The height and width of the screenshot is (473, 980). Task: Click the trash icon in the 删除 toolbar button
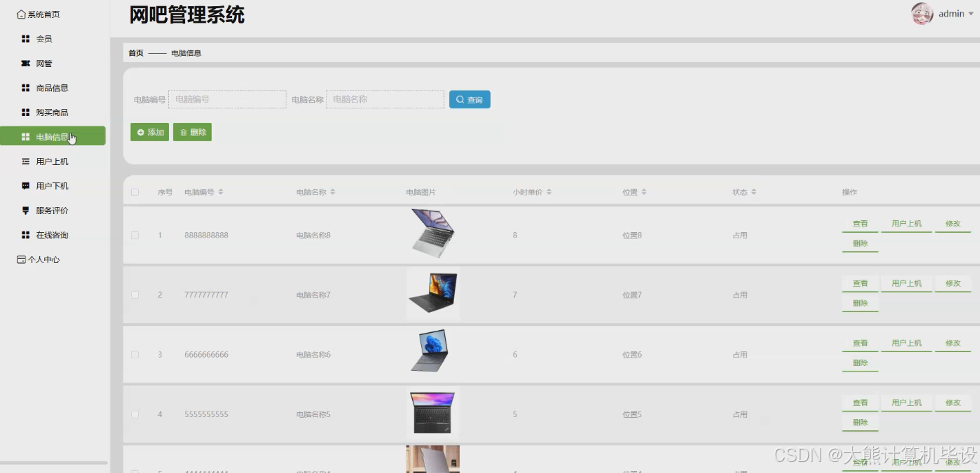click(x=184, y=132)
